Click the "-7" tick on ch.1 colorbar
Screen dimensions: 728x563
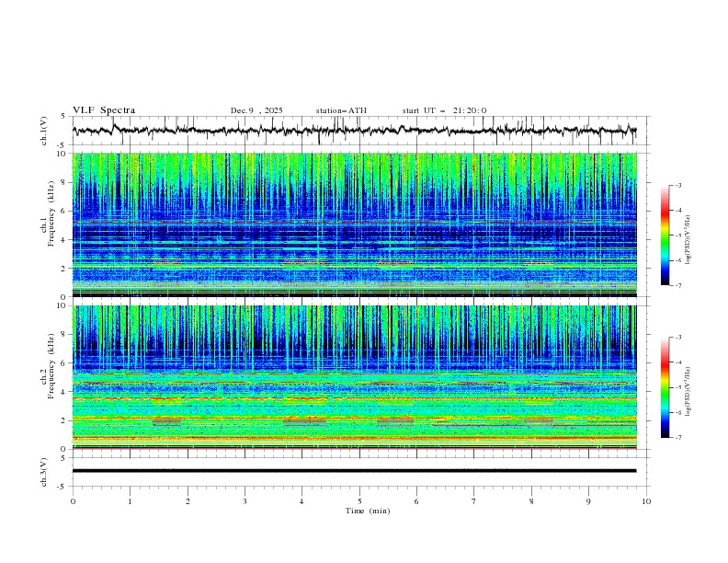[677, 286]
